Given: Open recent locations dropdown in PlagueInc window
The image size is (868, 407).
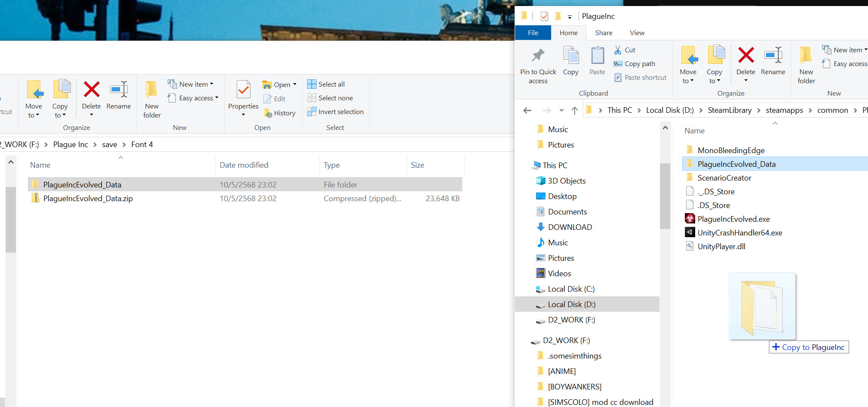Looking at the screenshot, I should [x=561, y=111].
